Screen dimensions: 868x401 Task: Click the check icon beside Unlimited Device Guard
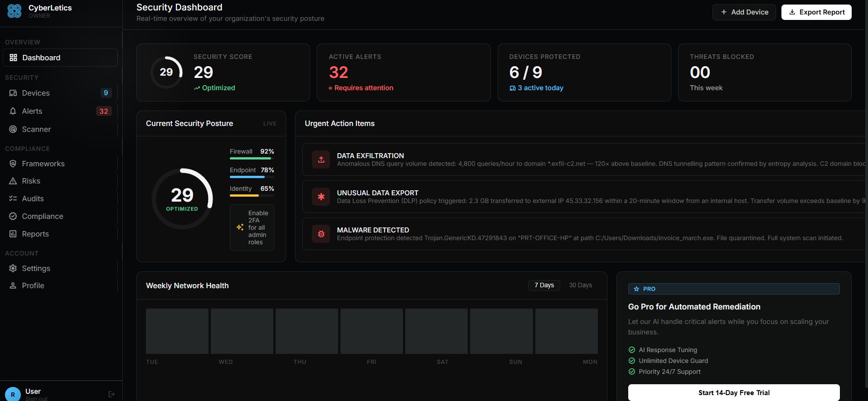tap(632, 361)
